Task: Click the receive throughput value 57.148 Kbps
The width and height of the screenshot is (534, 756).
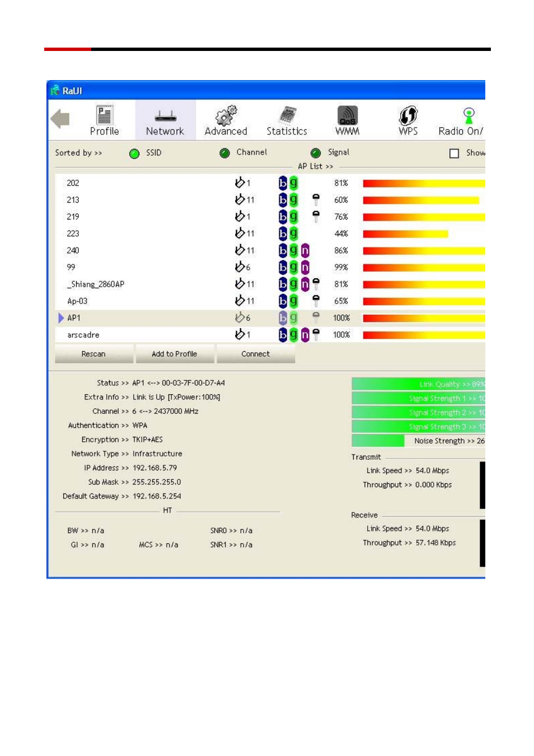Action: tap(435, 543)
